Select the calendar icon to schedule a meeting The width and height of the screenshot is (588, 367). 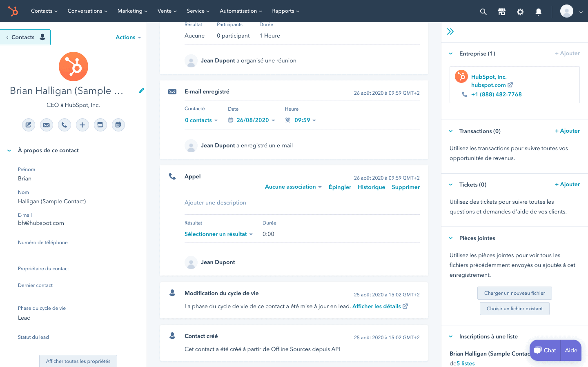[x=118, y=125]
